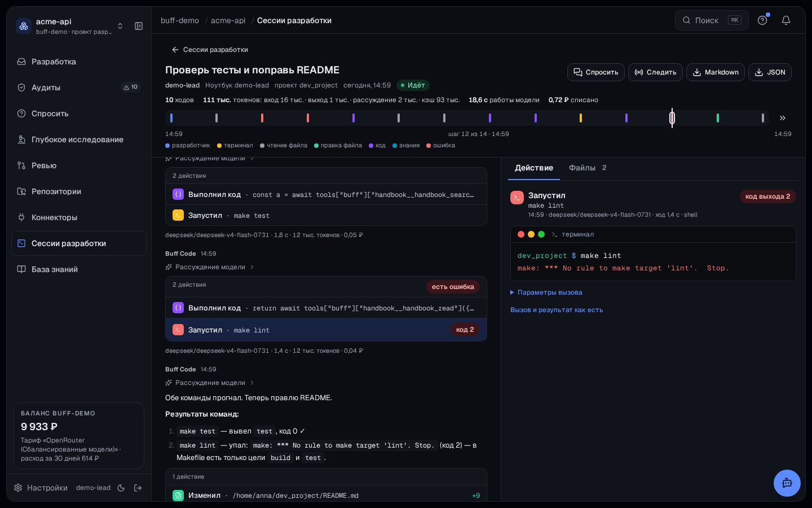Click the warning badge 10 on Аудиты

[x=131, y=87]
